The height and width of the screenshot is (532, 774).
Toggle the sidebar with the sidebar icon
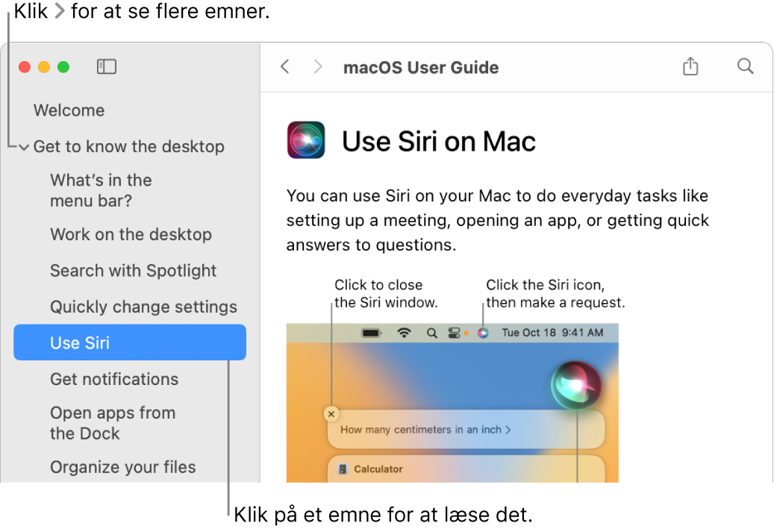pos(106,66)
